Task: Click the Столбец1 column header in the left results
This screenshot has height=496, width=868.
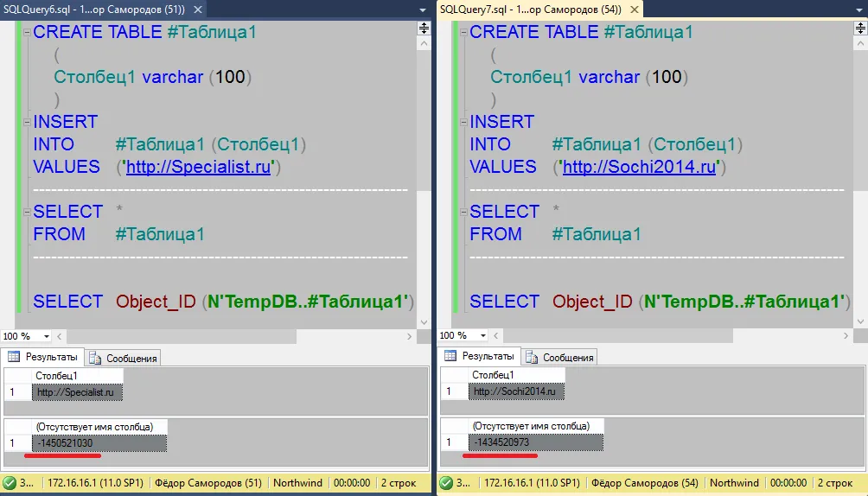Action: pos(78,376)
